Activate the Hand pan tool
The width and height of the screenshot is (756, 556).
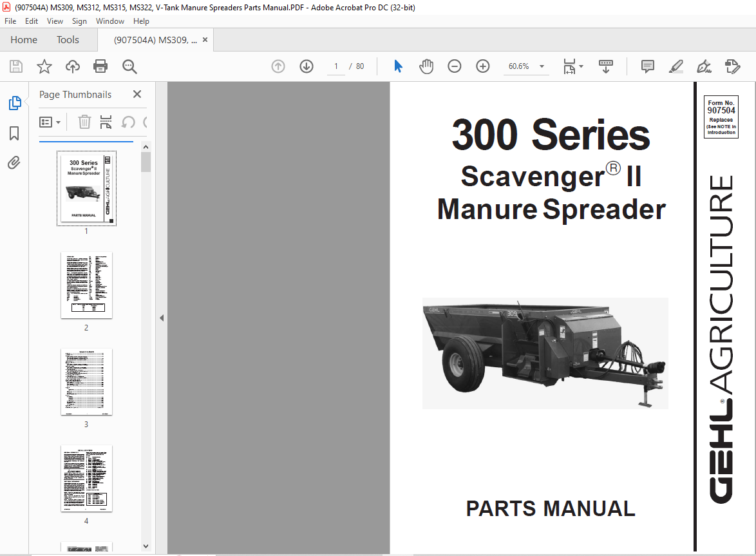tap(426, 66)
